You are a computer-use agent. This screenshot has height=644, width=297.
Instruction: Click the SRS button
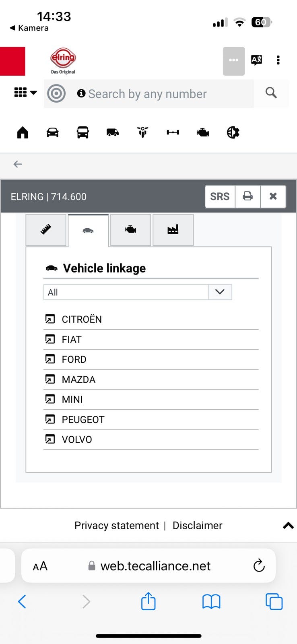point(220,196)
